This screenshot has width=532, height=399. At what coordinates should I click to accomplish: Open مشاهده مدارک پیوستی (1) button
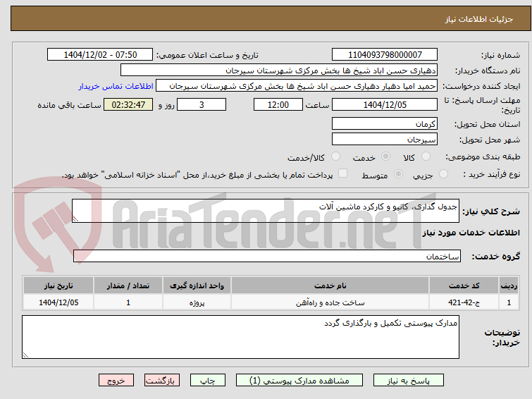coord(299,381)
